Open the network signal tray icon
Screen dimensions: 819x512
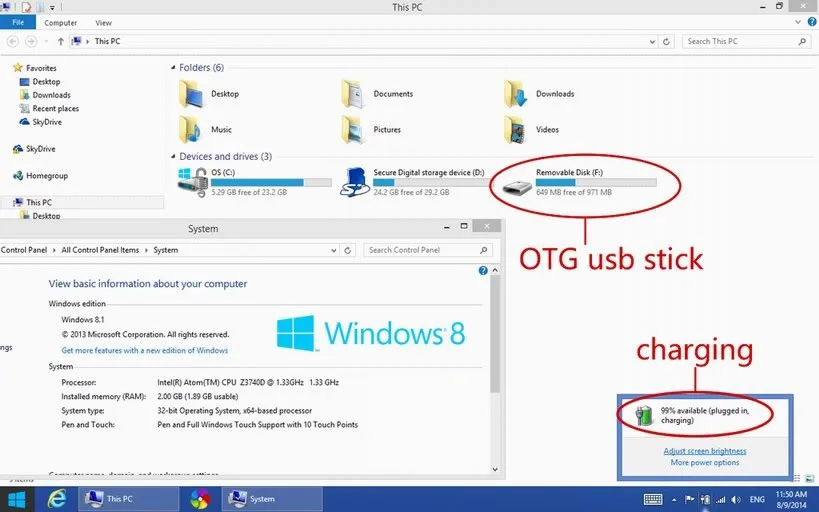pos(720,499)
